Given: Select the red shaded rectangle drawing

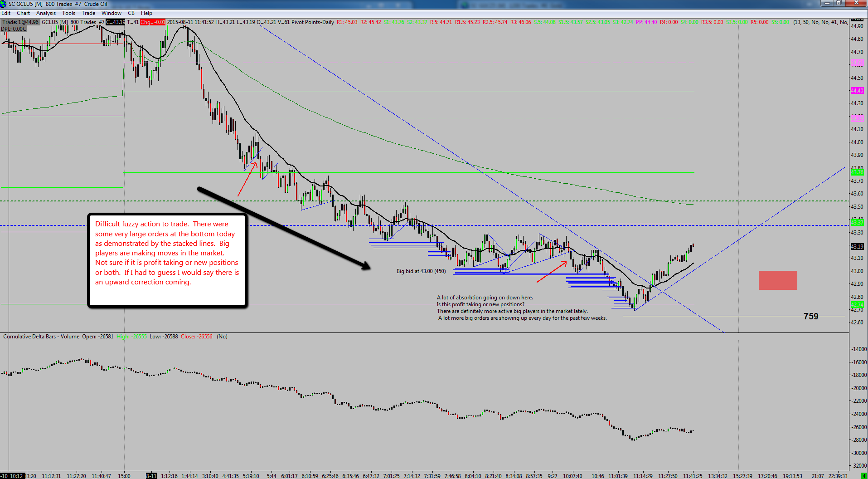Looking at the screenshot, I should [778, 280].
